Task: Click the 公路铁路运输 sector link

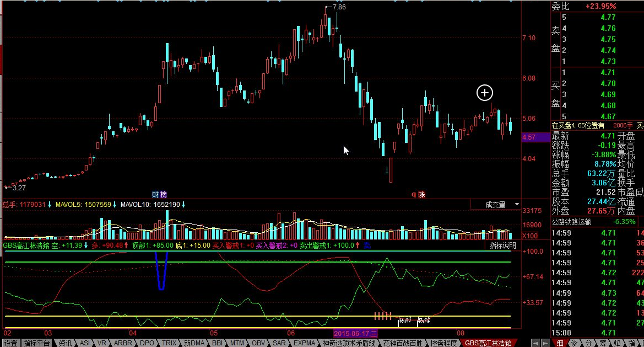Action: [x=572, y=222]
